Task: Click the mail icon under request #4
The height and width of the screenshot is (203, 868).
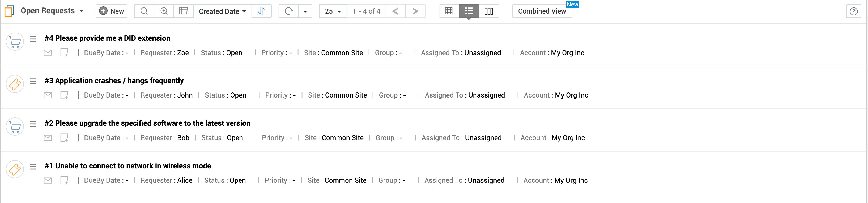Action: pyautogui.click(x=48, y=53)
